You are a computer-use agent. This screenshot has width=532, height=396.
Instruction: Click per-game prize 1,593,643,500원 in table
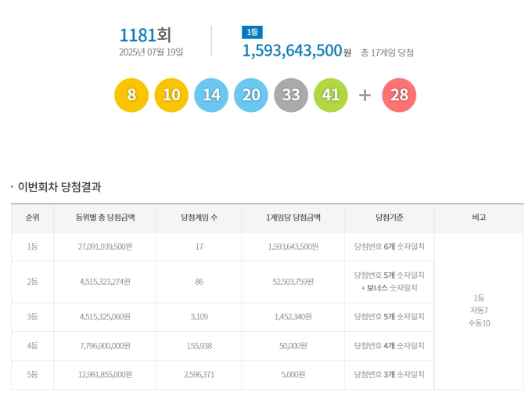293,247
